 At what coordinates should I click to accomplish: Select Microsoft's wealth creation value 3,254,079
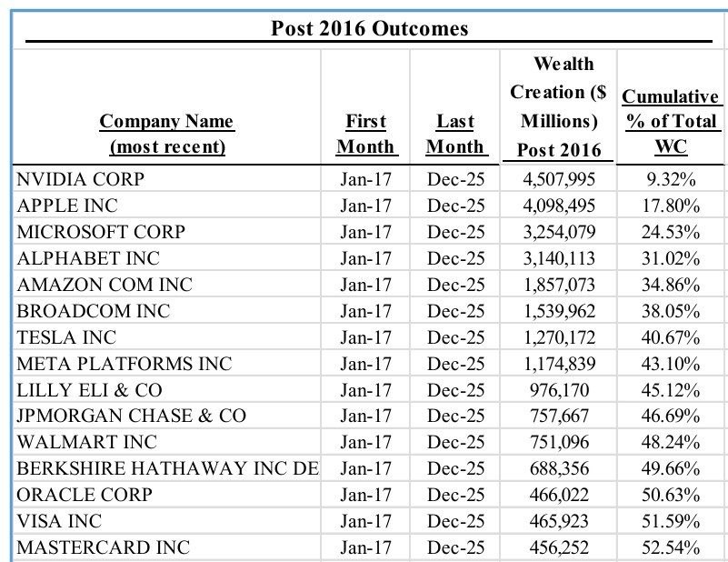tap(558, 232)
